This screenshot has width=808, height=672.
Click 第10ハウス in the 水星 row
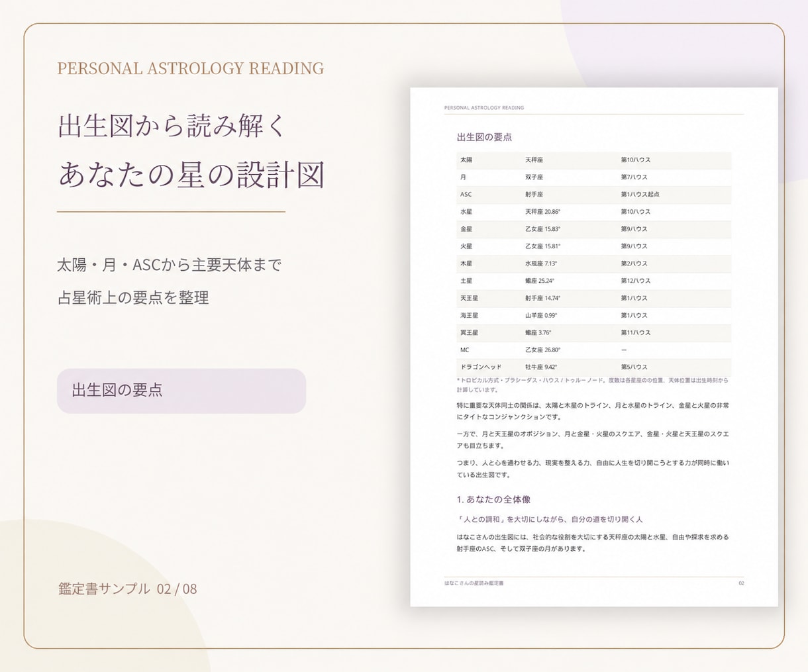pyautogui.click(x=635, y=212)
